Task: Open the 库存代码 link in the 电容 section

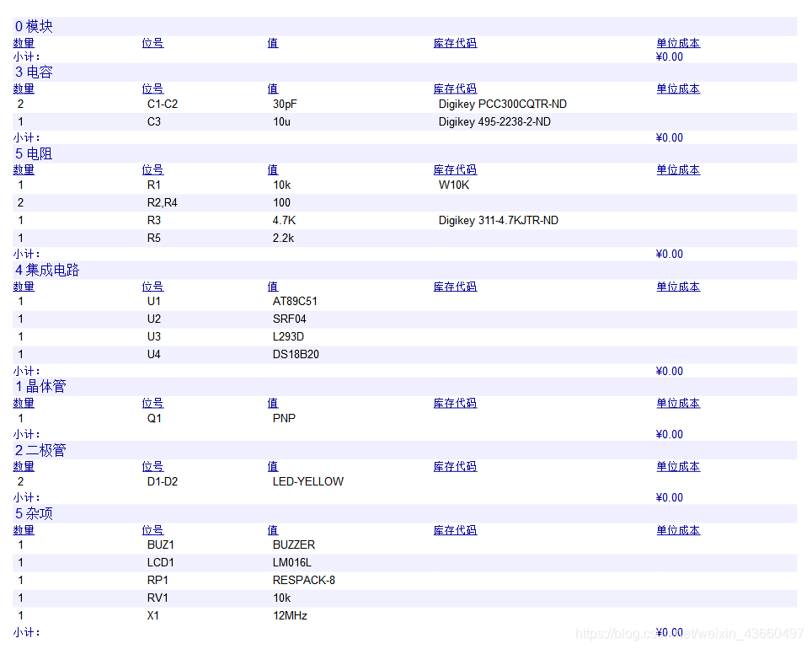Action: click(x=455, y=88)
